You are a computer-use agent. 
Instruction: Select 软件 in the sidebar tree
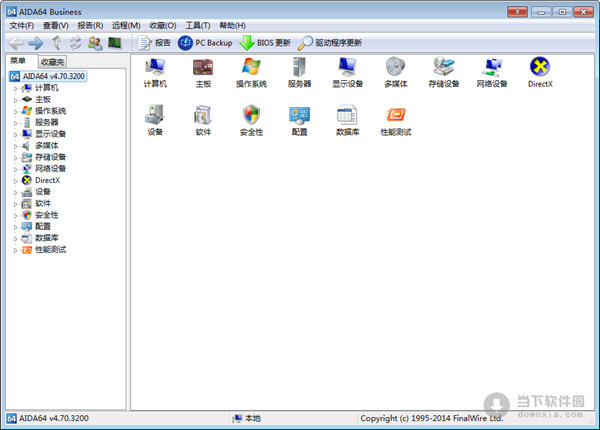tap(43, 203)
